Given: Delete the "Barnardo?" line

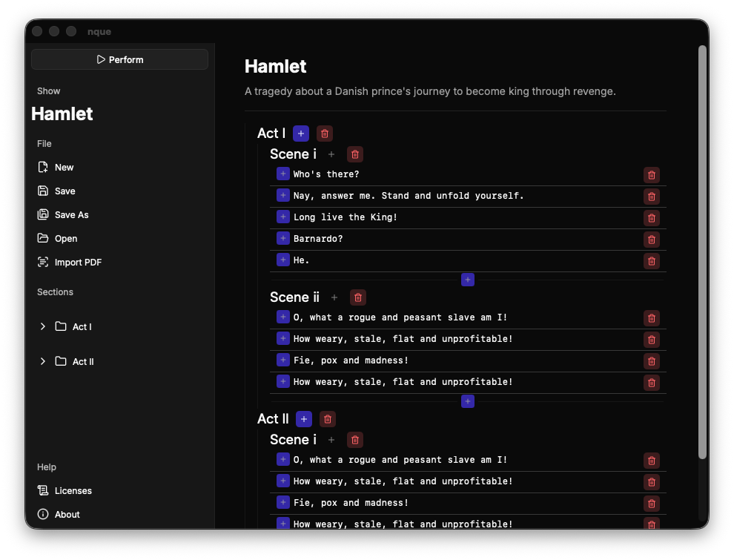Looking at the screenshot, I should pos(651,240).
